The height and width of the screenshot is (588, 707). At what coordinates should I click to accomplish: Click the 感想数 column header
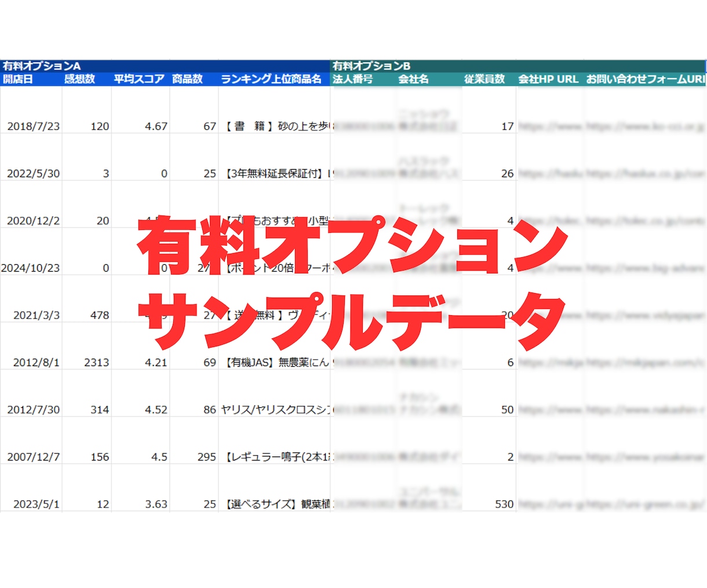coord(86,79)
